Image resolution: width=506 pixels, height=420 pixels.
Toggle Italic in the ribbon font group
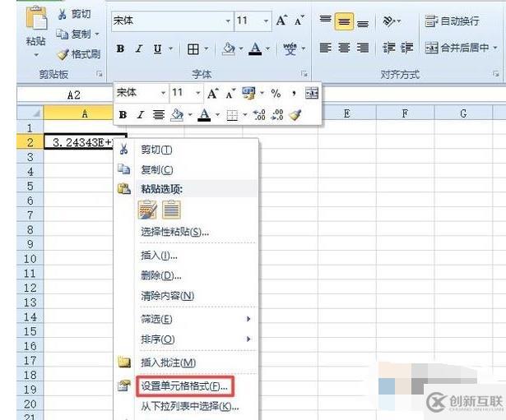(139, 48)
